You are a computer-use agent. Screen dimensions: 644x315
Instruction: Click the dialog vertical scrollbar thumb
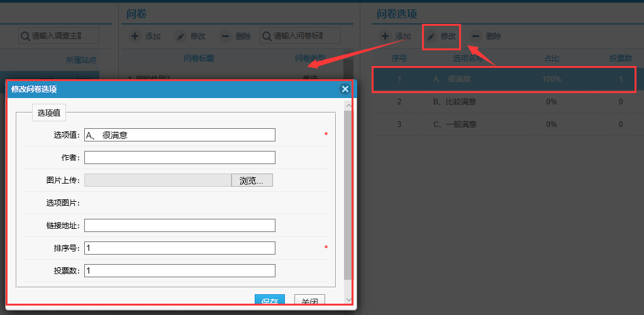[x=348, y=195]
